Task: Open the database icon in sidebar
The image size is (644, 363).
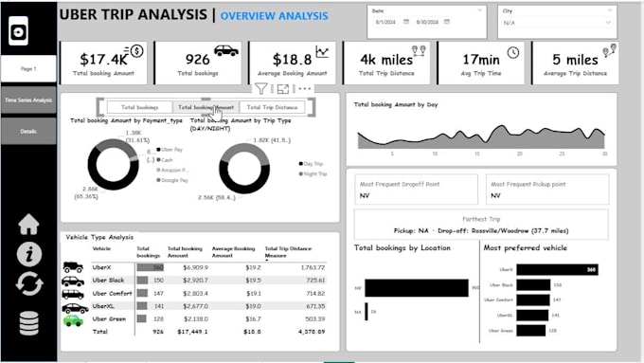Action: 29,322
